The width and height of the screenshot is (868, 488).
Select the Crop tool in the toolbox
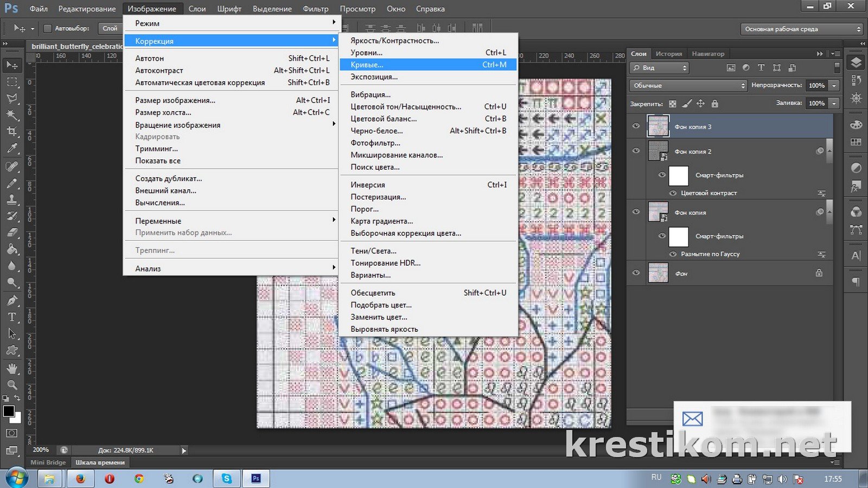click(12, 132)
